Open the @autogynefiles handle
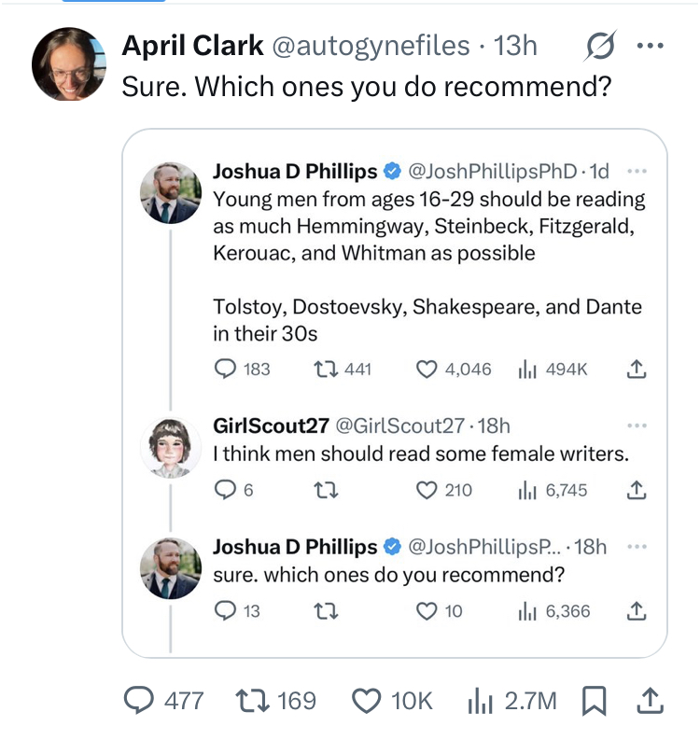 point(371,46)
